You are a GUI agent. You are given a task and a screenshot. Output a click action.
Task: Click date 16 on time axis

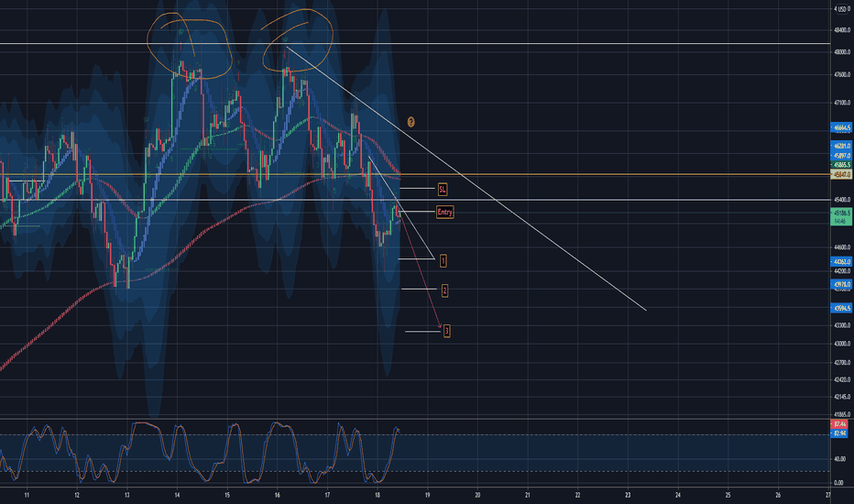coord(278,495)
